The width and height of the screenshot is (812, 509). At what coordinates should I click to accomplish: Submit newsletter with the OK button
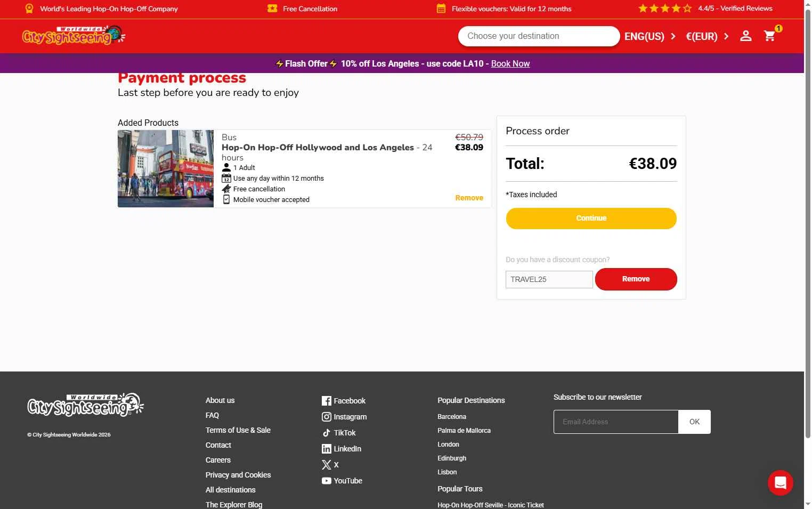coord(694,422)
